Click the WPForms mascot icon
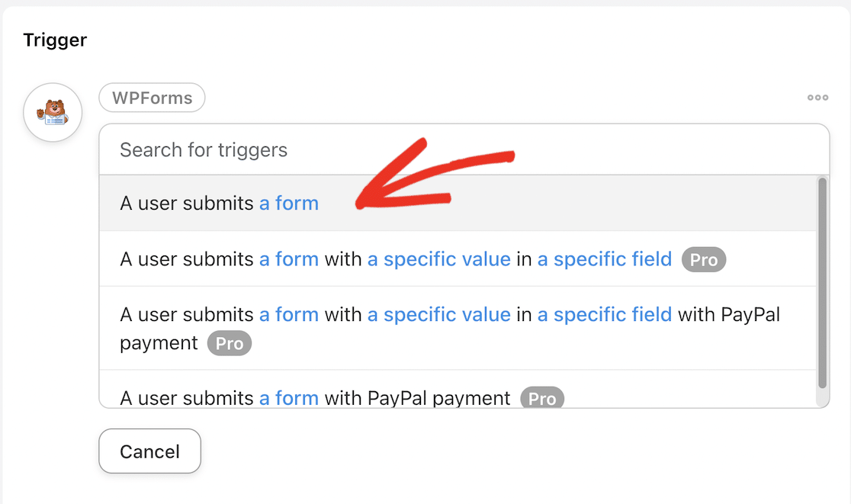 [53, 112]
